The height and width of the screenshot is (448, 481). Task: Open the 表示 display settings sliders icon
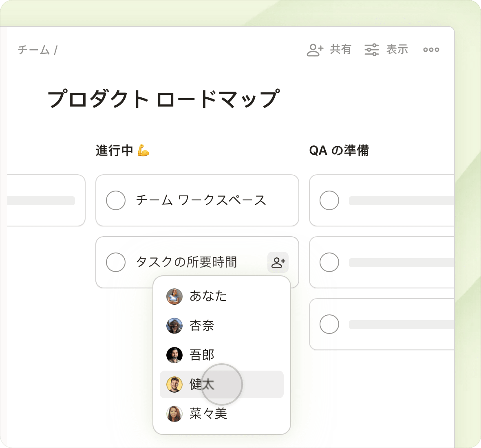pos(371,50)
